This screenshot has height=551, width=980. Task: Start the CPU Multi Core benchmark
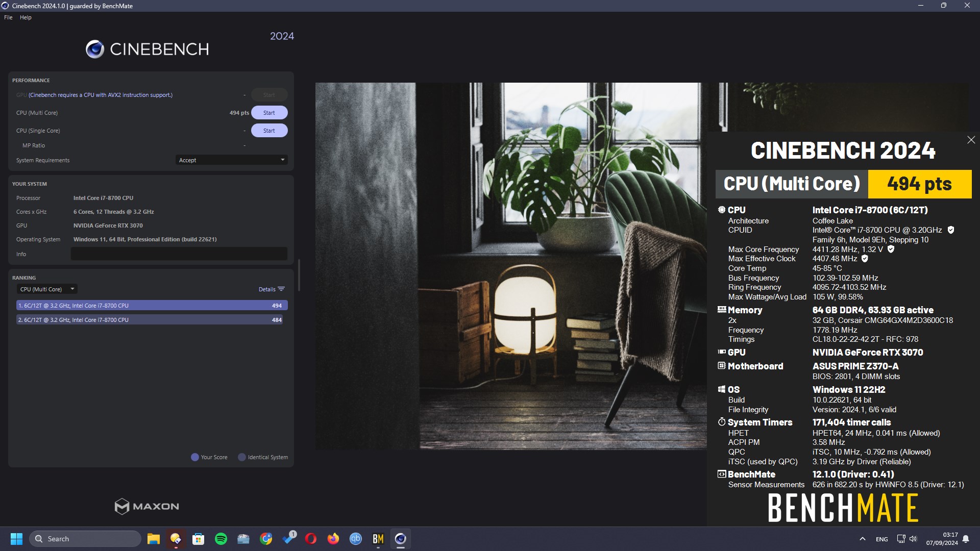coord(269,113)
